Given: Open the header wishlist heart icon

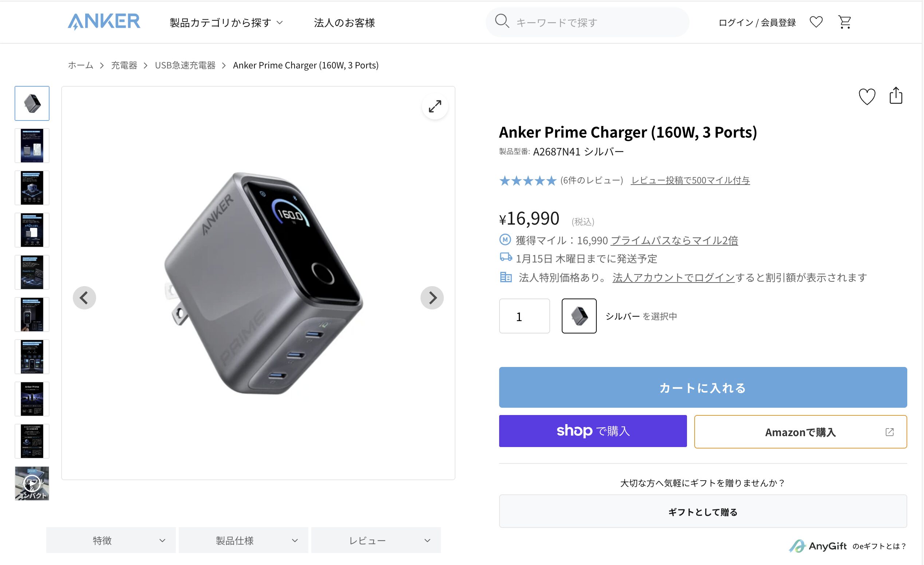Looking at the screenshot, I should pyautogui.click(x=816, y=22).
